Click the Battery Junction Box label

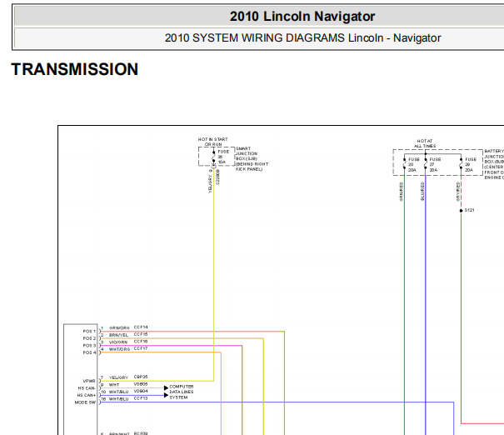click(x=494, y=164)
